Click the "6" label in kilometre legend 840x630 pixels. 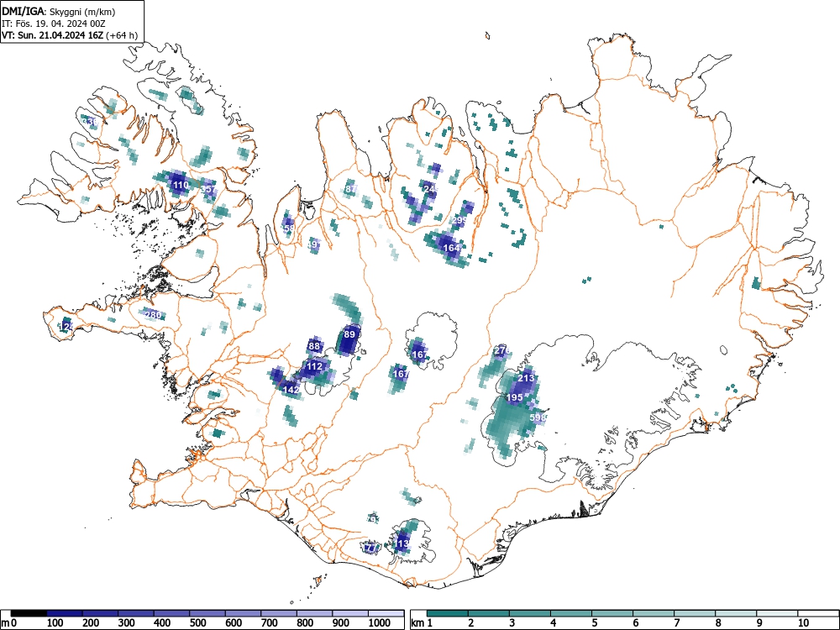pyautogui.click(x=635, y=623)
